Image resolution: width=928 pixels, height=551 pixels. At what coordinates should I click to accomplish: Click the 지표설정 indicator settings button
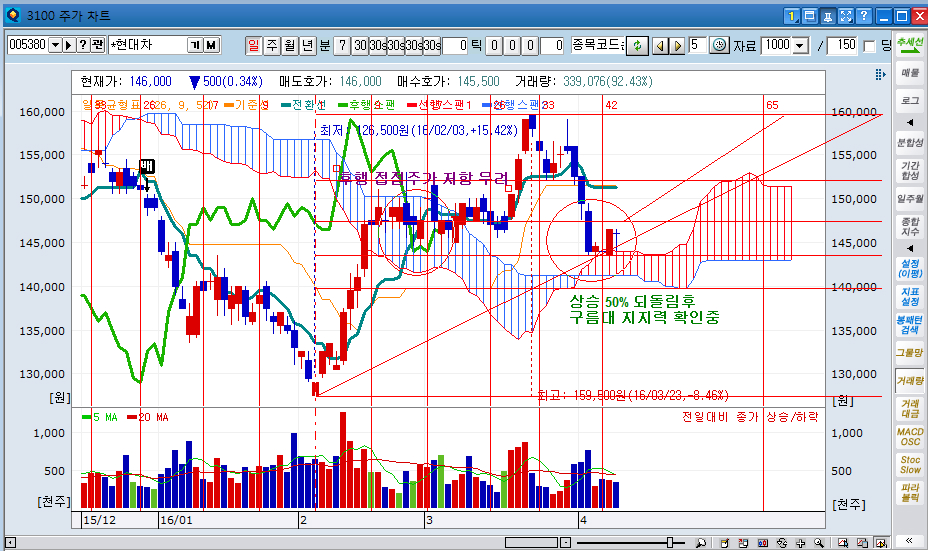[x=910, y=296]
